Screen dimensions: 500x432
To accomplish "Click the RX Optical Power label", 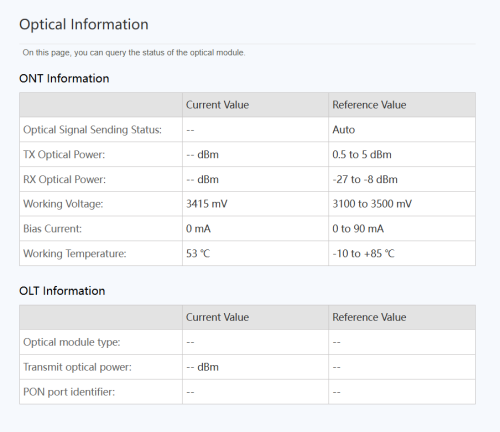I will [64, 179].
